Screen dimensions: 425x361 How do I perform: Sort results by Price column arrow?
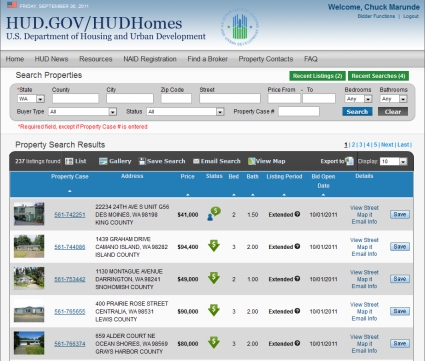(x=188, y=195)
